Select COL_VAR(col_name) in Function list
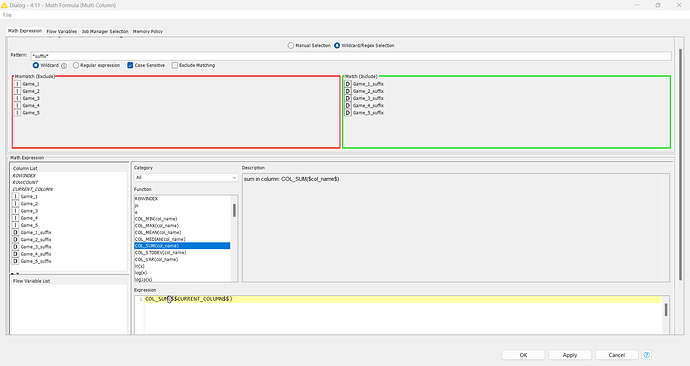The width and height of the screenshot is (690, 366). point(156,259)
